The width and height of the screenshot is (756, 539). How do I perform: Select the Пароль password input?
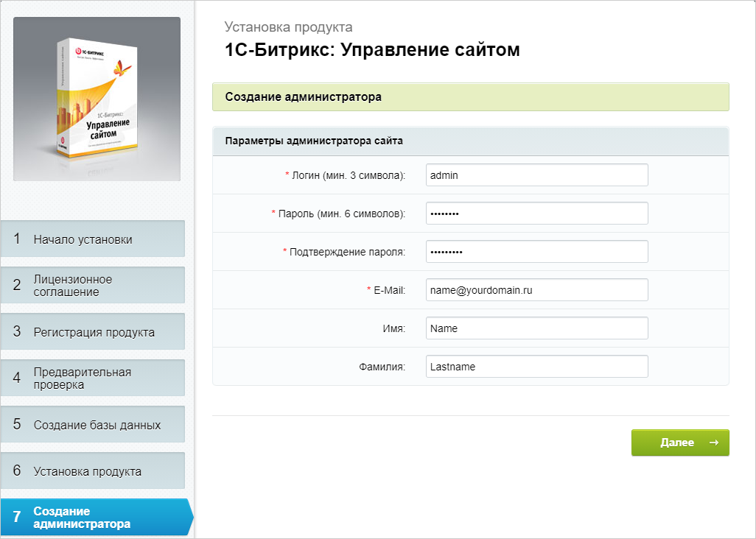pos(536,213)
